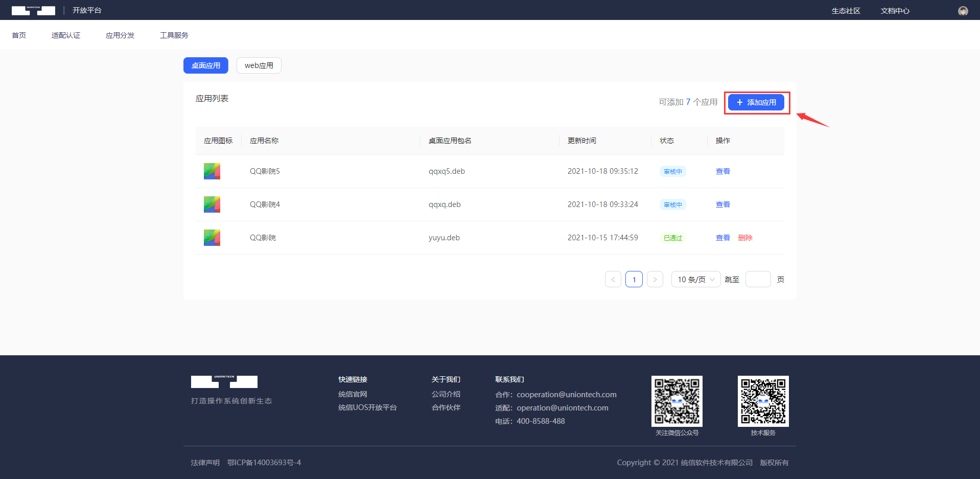Viewport: 980px width, 479px height.
Task: Click the 添加应用 button
Action: (756, 102)
